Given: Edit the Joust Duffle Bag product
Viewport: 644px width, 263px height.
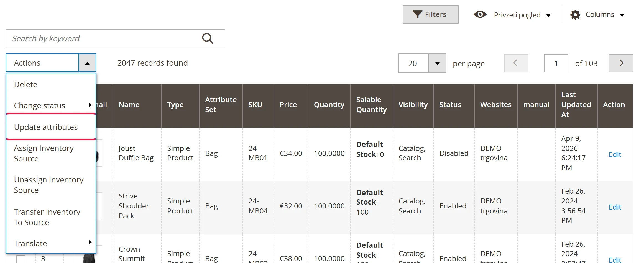Looking at the screenshot, I should tap(615, 154).
